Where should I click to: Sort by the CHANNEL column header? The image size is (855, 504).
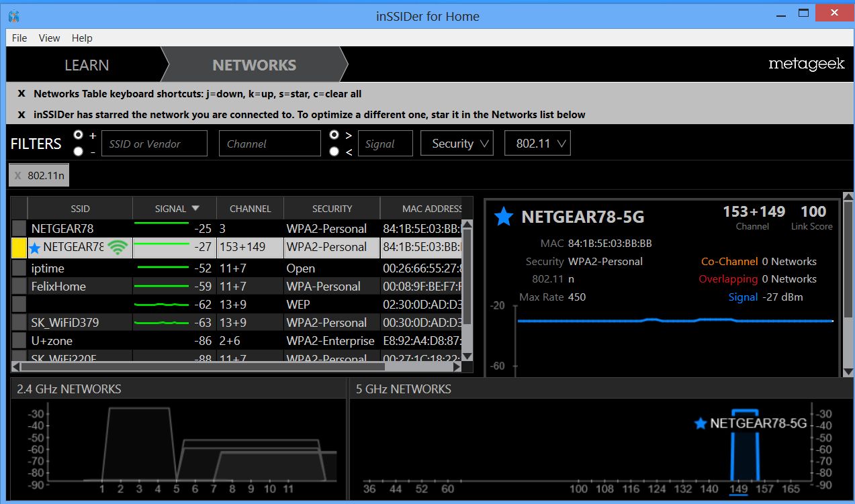[250, 209]
